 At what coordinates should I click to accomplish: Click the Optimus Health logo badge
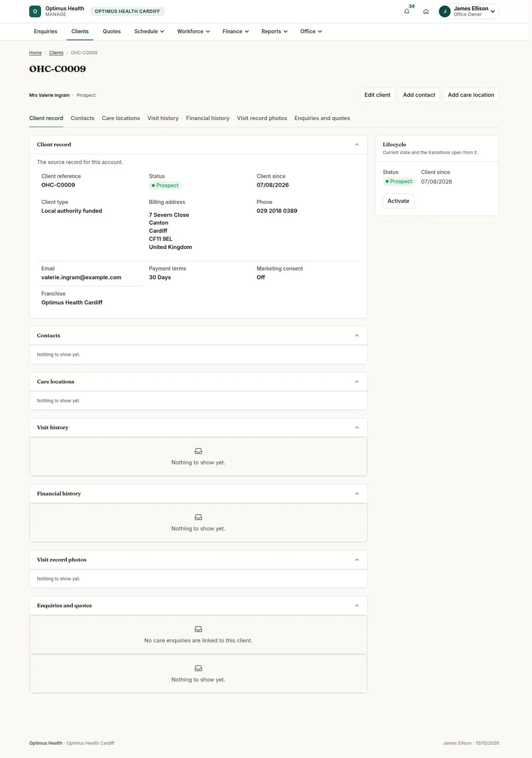pyautogui.click(x=35, y=12)
